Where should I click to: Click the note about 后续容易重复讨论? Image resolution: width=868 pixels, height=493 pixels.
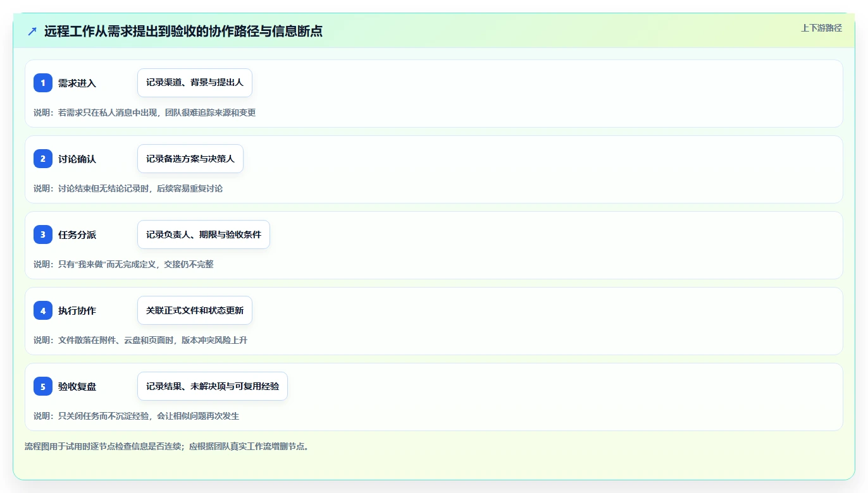[128, 188]
